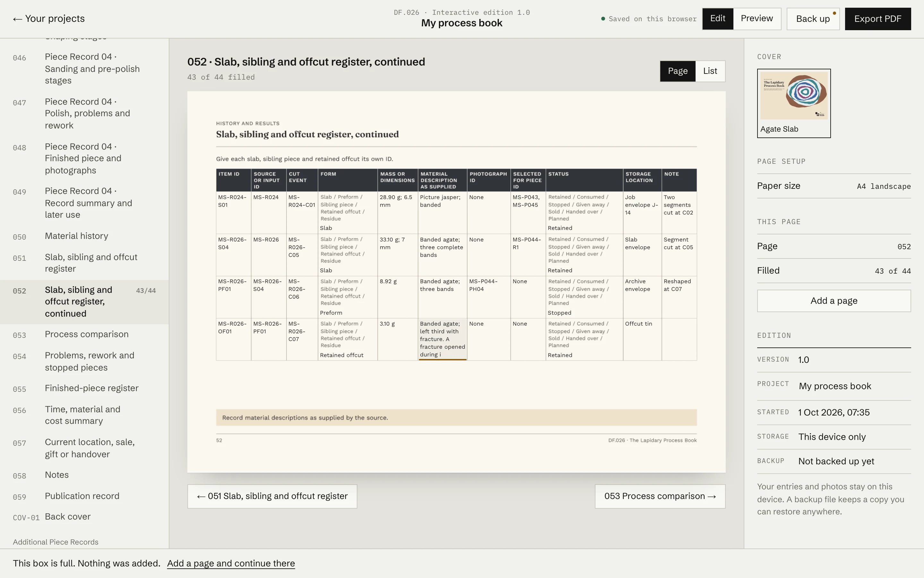Go to next page 053 Process comparison
The height and width of the screenshot is (578, 924).
tap(660, 496)
